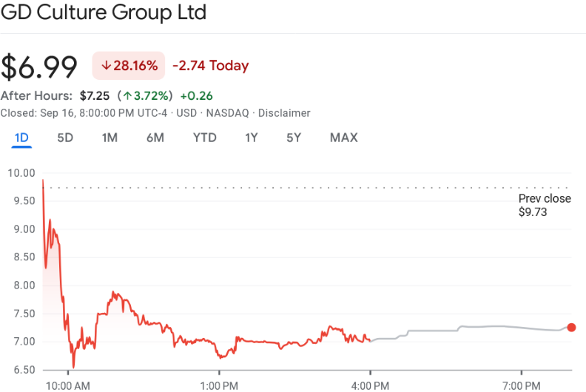Select the 1Y time range
This screenshot has height=392, width=586.
click(252, 138)
